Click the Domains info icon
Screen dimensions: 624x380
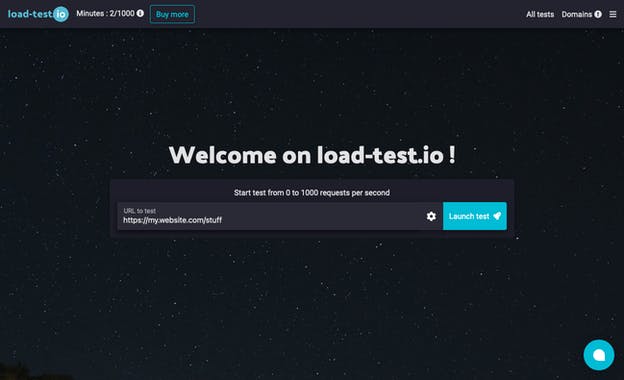tap(598, 14)
